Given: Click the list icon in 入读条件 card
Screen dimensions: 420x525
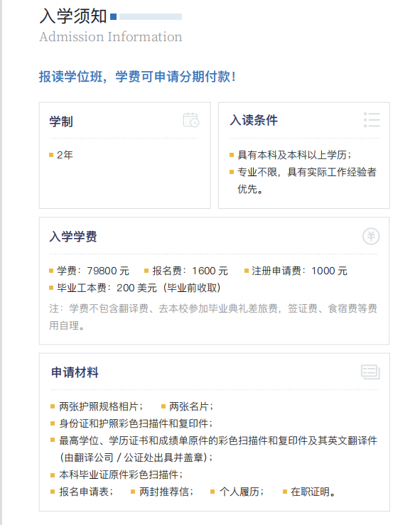Looking at the screenshot, I should [x=372, y=120].
